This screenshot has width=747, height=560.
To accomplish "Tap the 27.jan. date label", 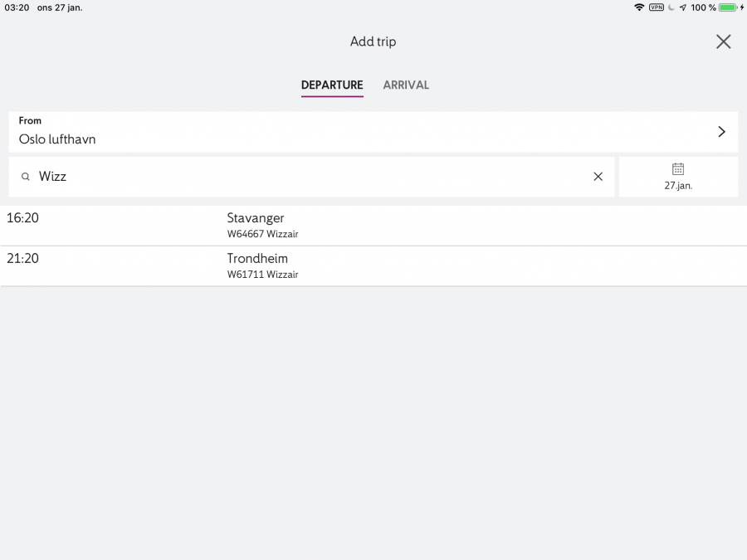I will click(678, 186).
